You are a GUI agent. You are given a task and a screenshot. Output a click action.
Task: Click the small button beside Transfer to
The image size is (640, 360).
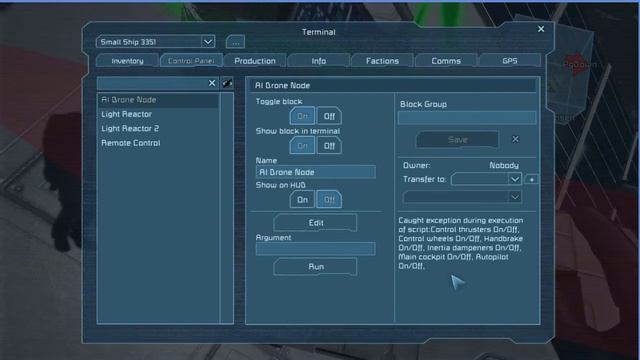tap(531, 180)
